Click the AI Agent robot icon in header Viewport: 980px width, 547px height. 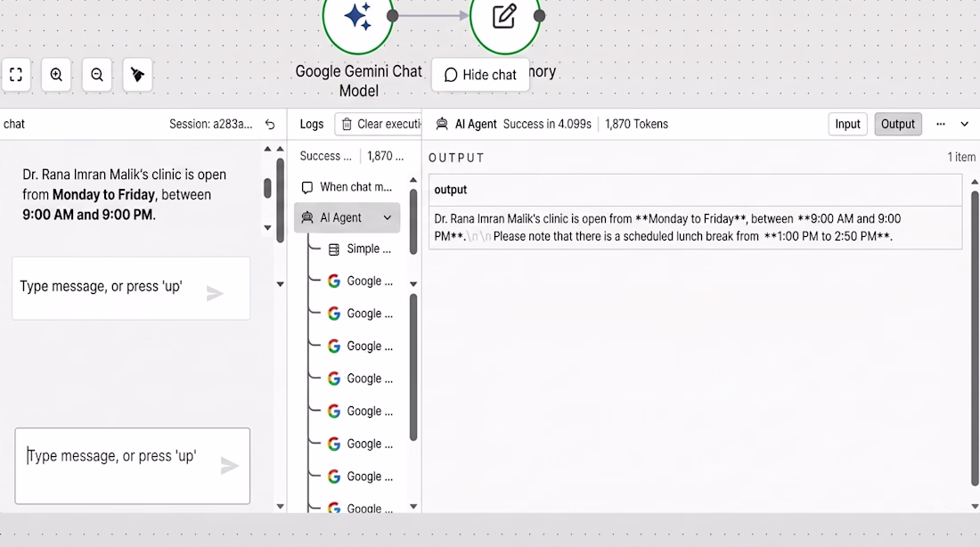(442, 125)
